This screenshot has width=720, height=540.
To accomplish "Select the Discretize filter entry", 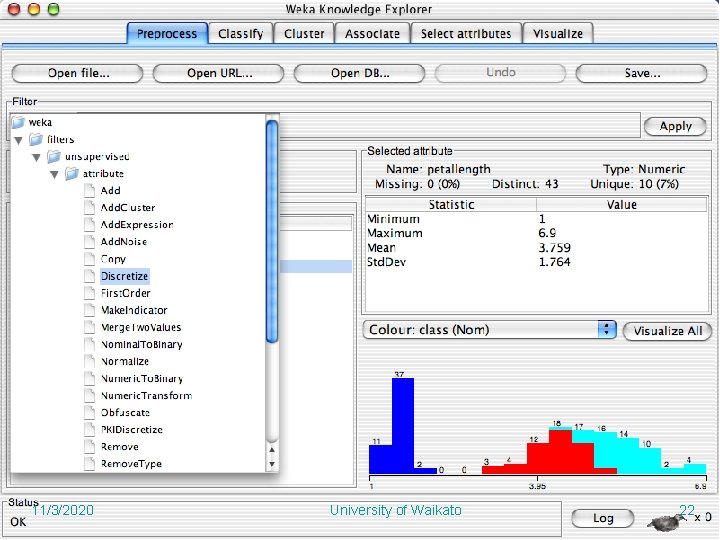I will tap(124, 276).
